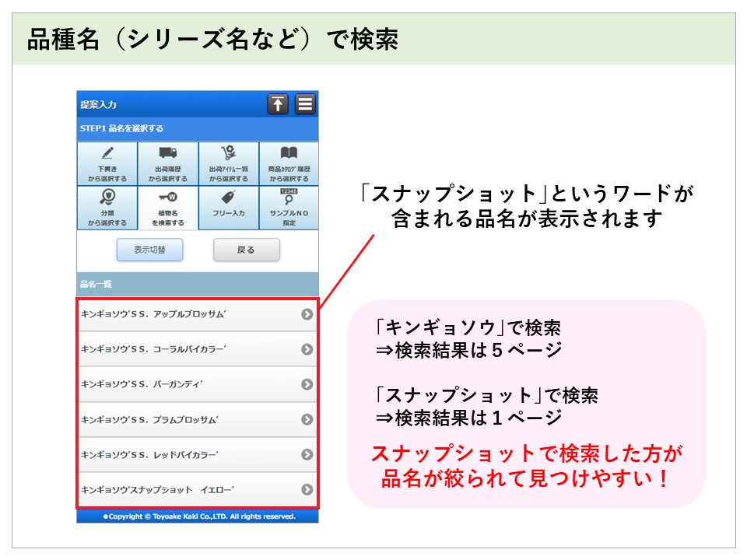Open the バーガンディ row arrow
The width and height of the screenshot is (747, 560).
[307, 384]
